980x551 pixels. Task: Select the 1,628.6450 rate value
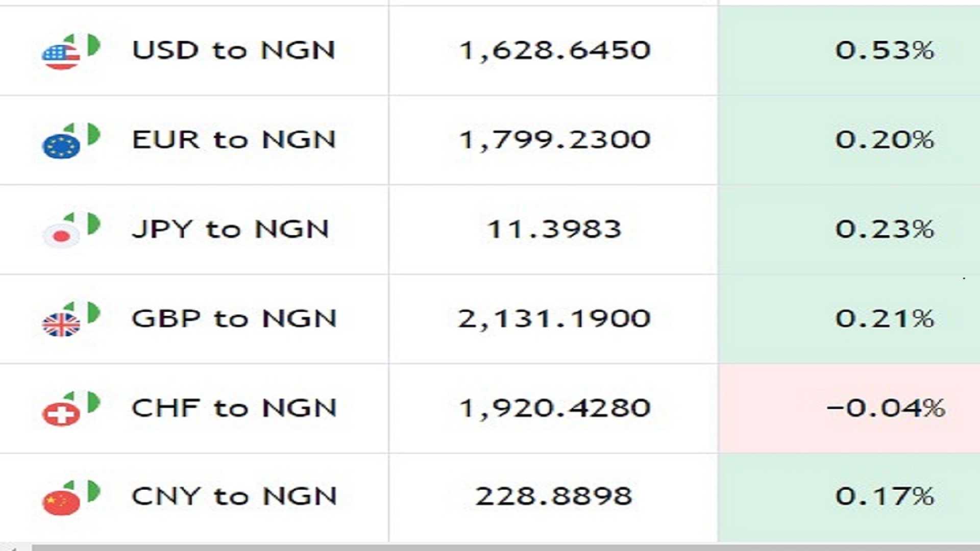click(x=554, y=50)
